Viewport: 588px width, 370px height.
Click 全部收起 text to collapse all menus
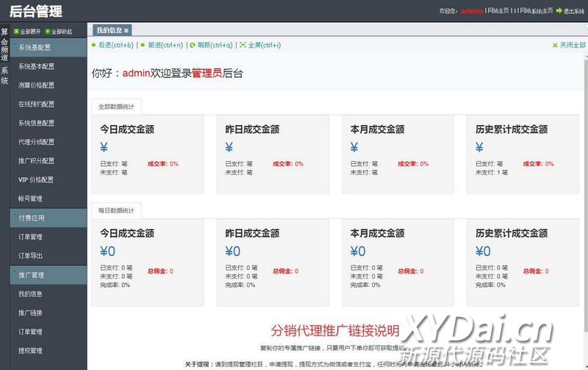pos(62,32)
